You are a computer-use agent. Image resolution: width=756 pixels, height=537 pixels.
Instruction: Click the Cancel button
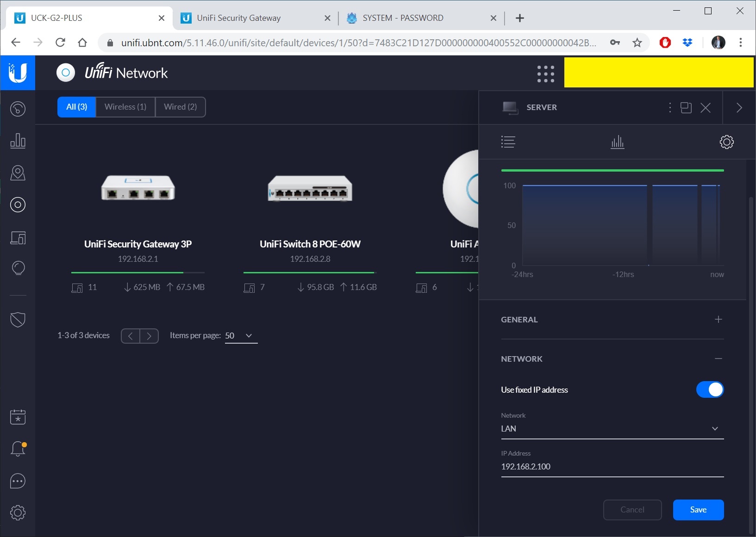point(632,510)
